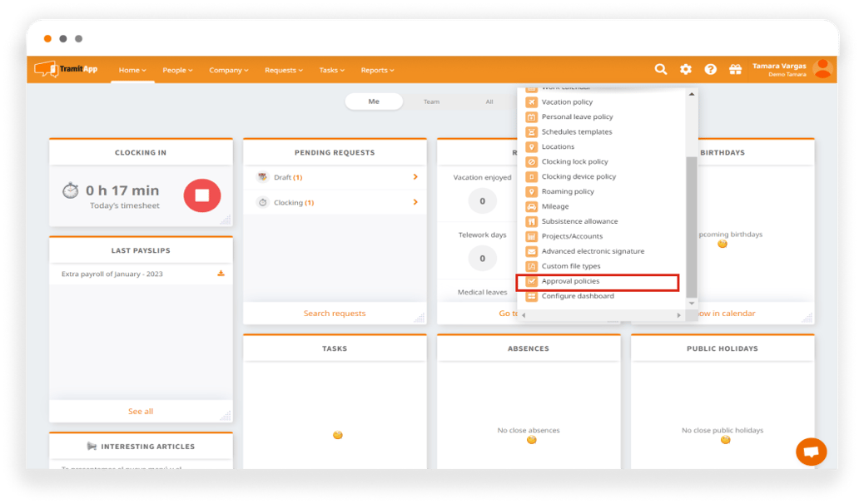Image resolution: width=859 pixels, height=504 pixels.
Task: Switch to the Team view
Action: point(432,101)
